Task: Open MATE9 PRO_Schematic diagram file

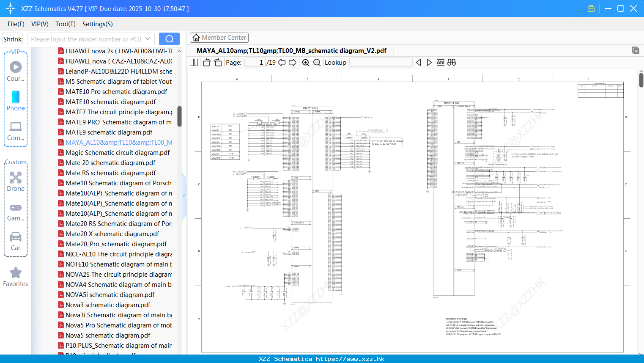Action: [x=115, y=122]
